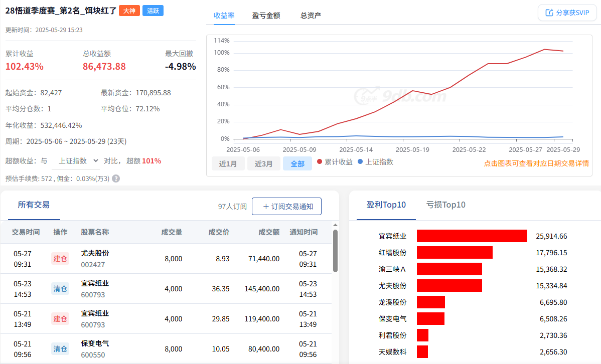Switch to the 收益率 chart tab
The height and width of the screenshot is (364, 601).
pyautogui.click(x=224, y=16)
